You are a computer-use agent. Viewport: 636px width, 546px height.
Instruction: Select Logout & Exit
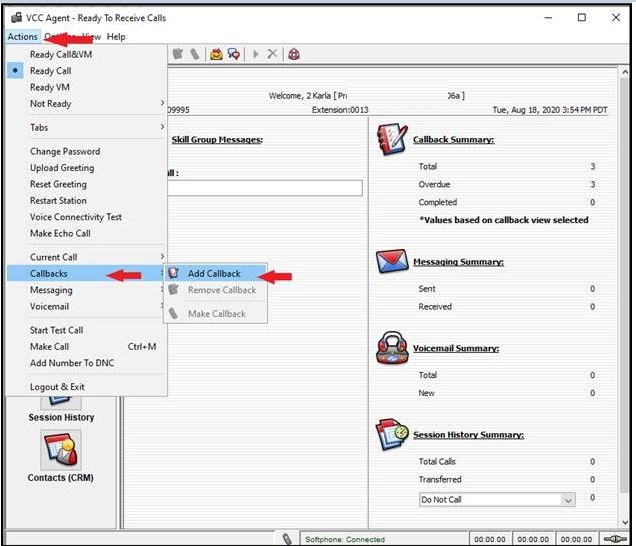pos(57,387)
